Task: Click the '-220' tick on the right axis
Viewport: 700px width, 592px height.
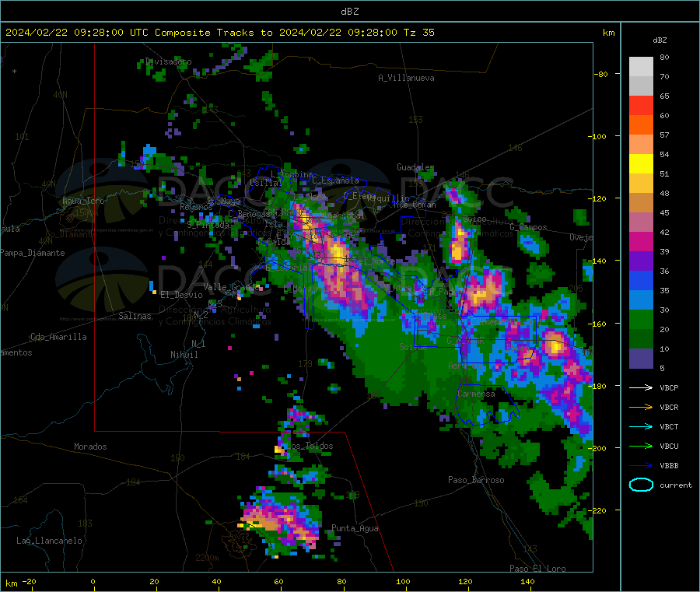Action: 597,510
